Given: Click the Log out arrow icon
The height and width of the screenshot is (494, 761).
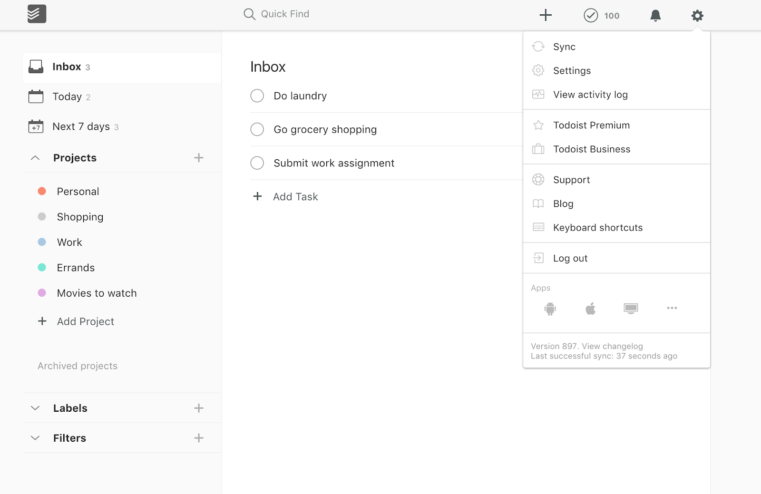Looking at the screenshot, I should [538, 258].
